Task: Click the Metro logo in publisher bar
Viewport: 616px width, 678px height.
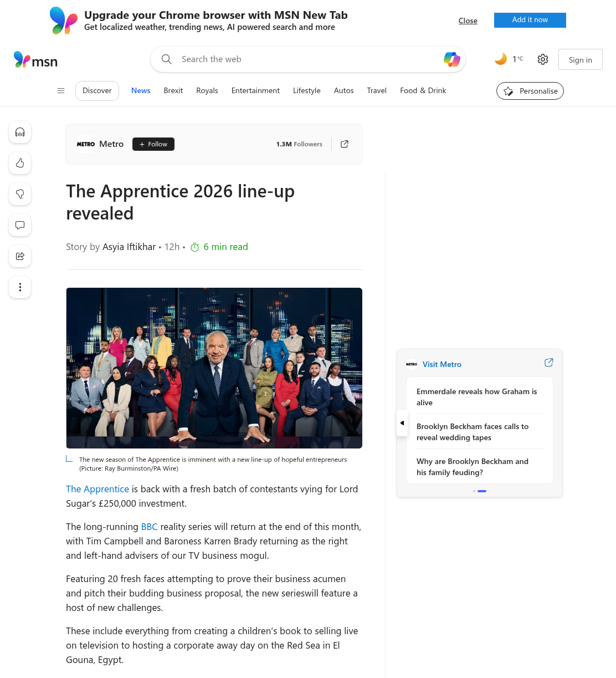Action: [x=86, y=144]
